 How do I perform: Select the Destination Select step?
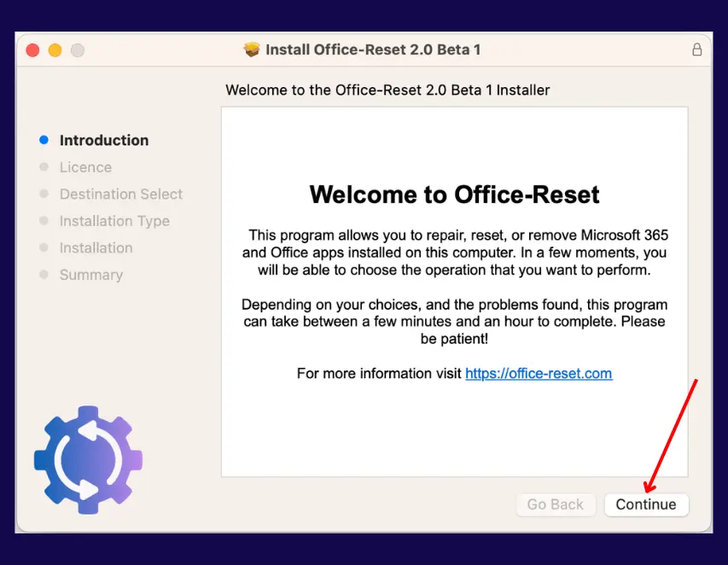pyautogui.click(x=120, y=194)
